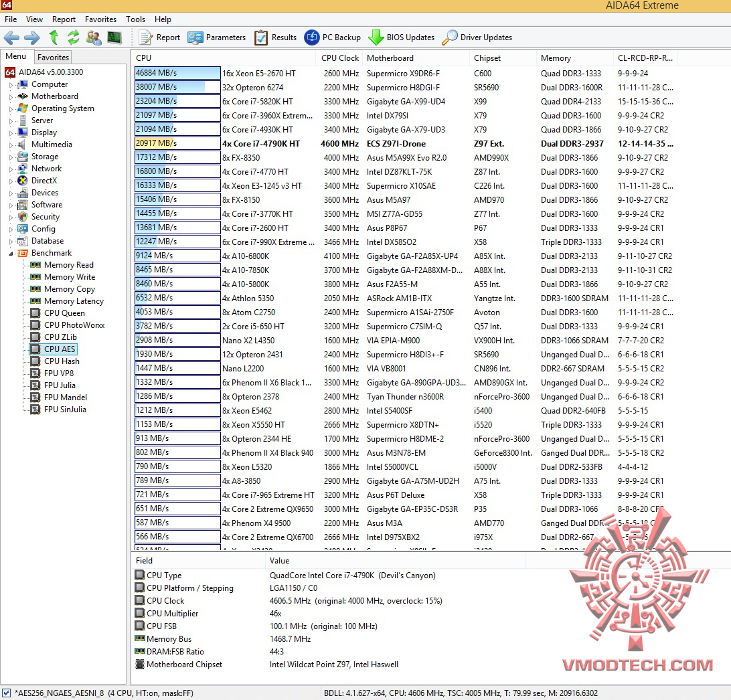Click the BIOS Updates toolbar button
Screen dimensions: 731x700
(402, 37)
